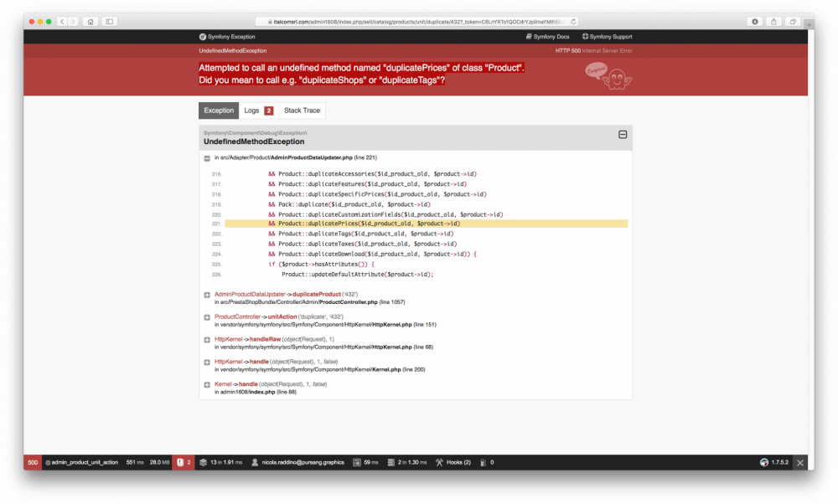
Task: Close the profiler toolbar with the X
Action: [800, 461]
